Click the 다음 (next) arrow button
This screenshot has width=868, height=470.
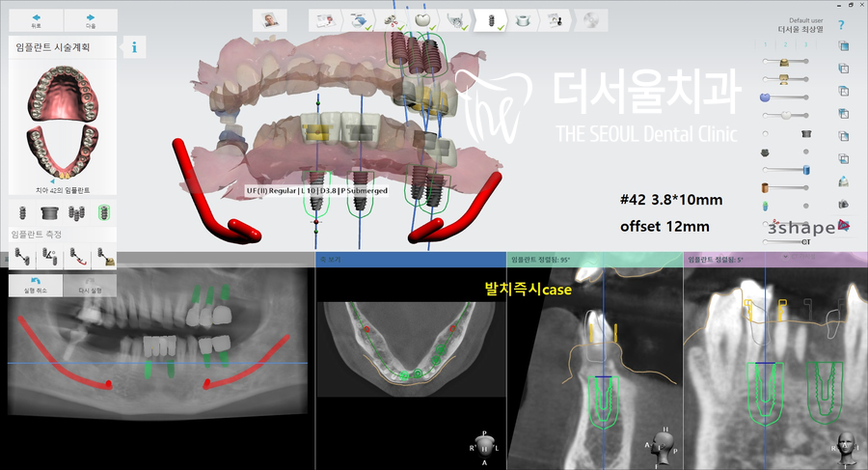coord(91,20)
